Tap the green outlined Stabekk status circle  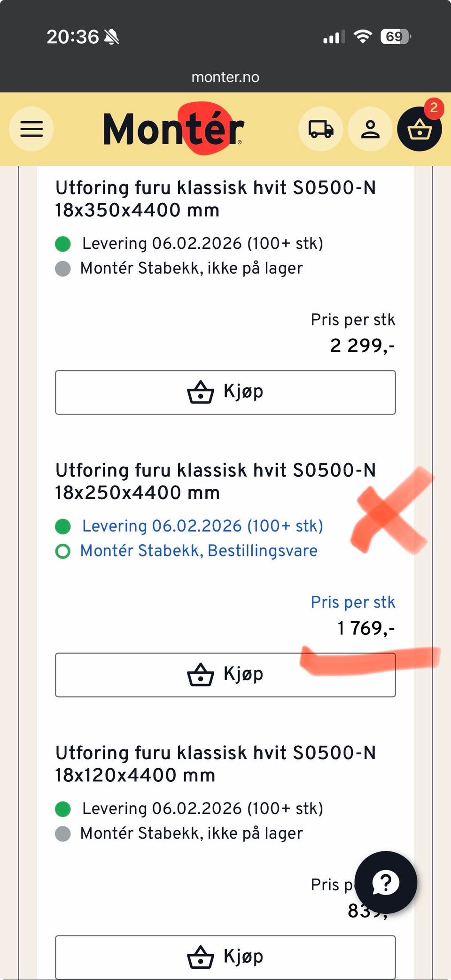tap(63, 551)
